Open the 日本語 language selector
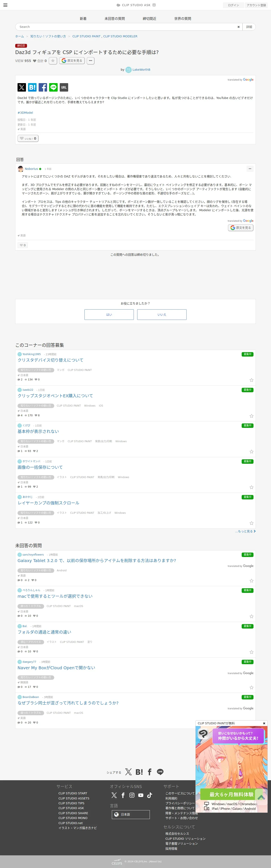 pyautogui.click(x=131, y=814)
